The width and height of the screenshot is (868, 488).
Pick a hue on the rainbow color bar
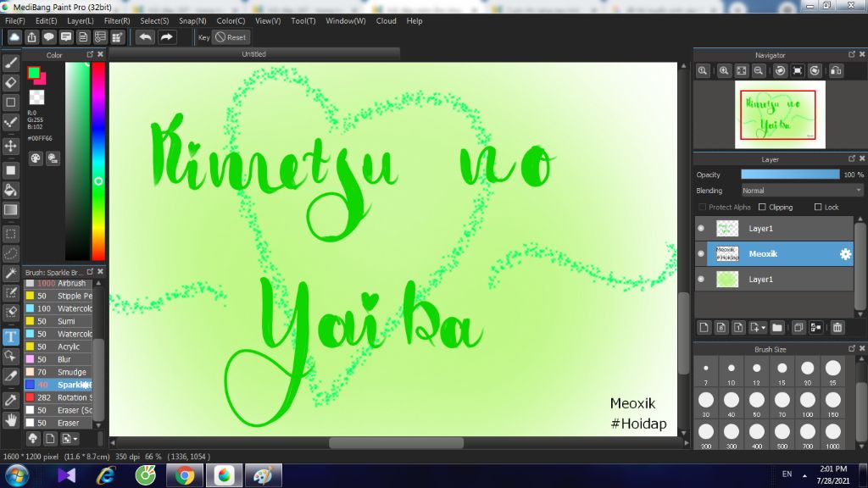click(98, 161)
